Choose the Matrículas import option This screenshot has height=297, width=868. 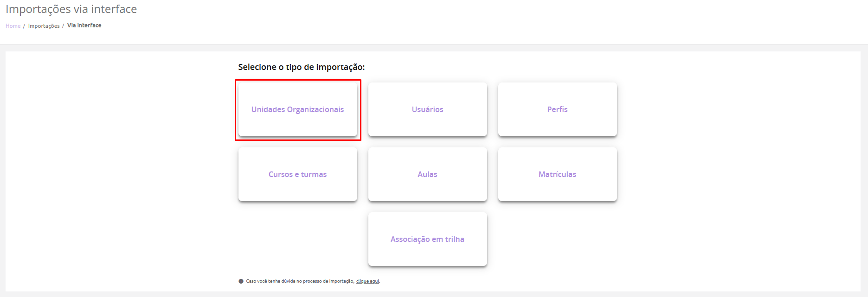coord(557,174)
